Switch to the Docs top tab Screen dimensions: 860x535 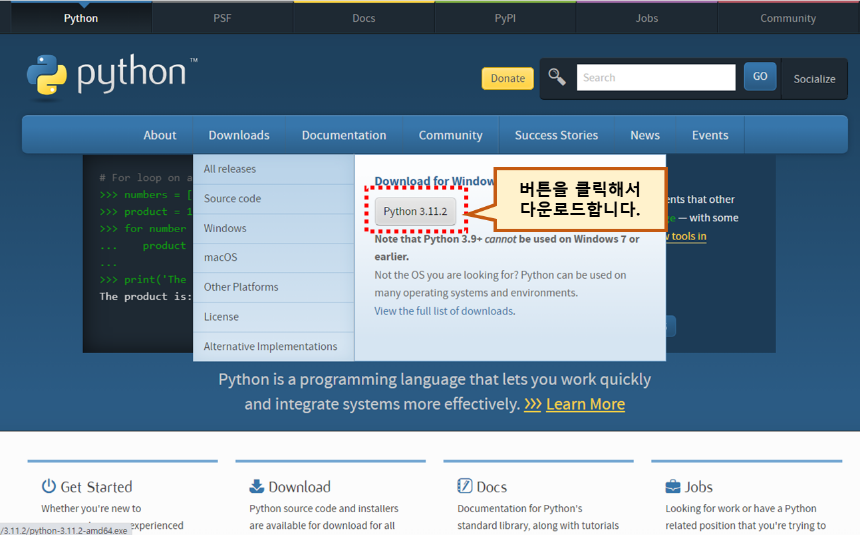coord(364,18)
